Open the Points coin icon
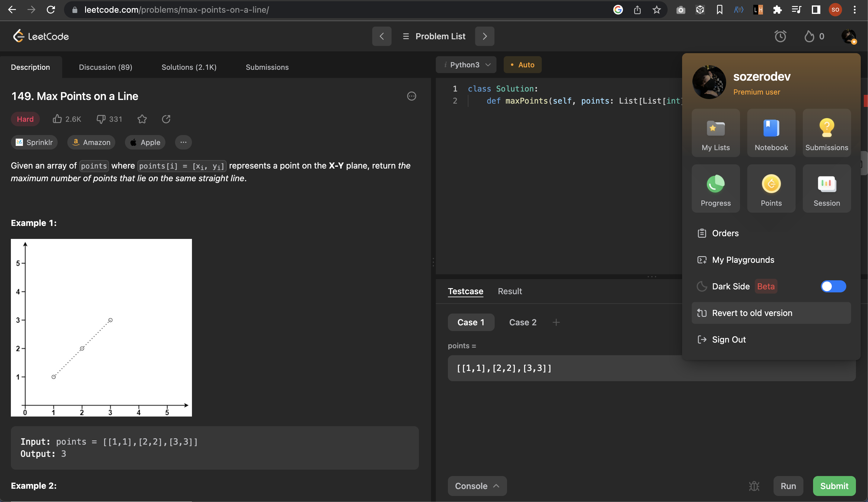 click(771, 184)
